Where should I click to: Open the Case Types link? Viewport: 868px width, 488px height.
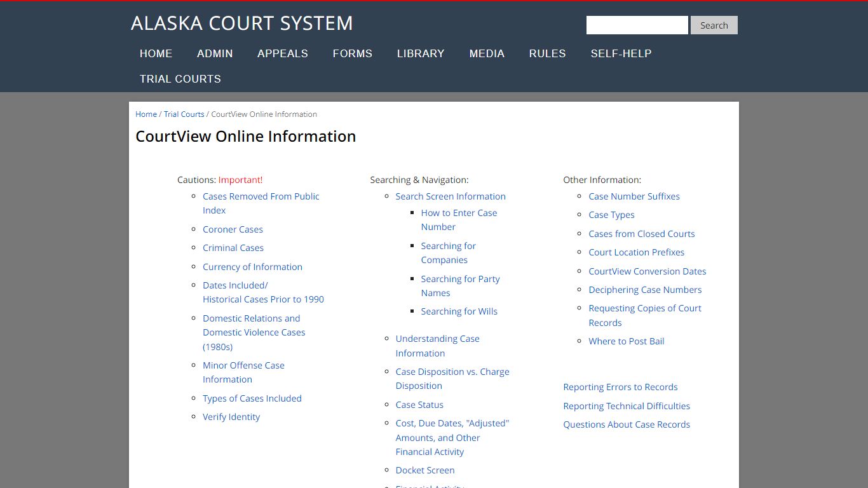point(611,215)
